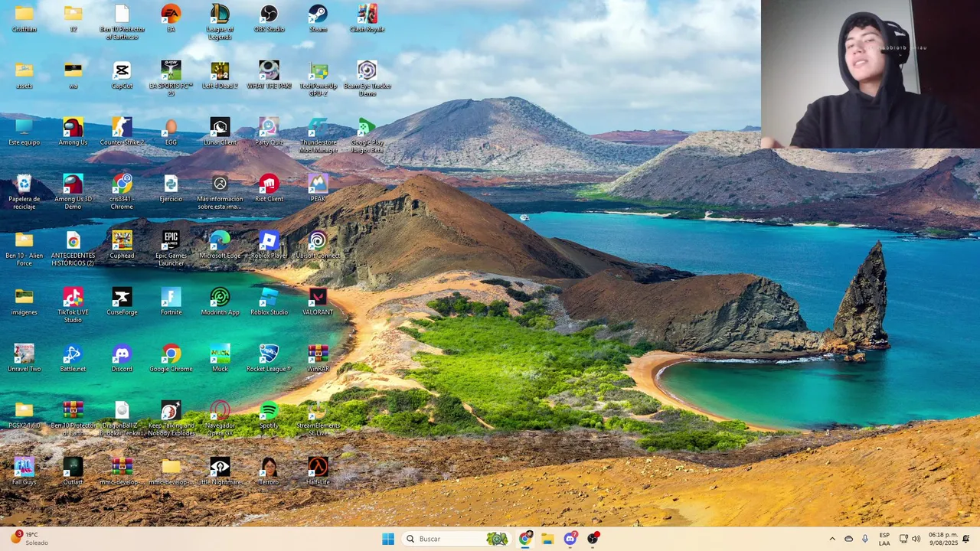Select the WinRAR desktop icon
The width and height of the screenshot is (980, 551).
(x=318, y=358)
